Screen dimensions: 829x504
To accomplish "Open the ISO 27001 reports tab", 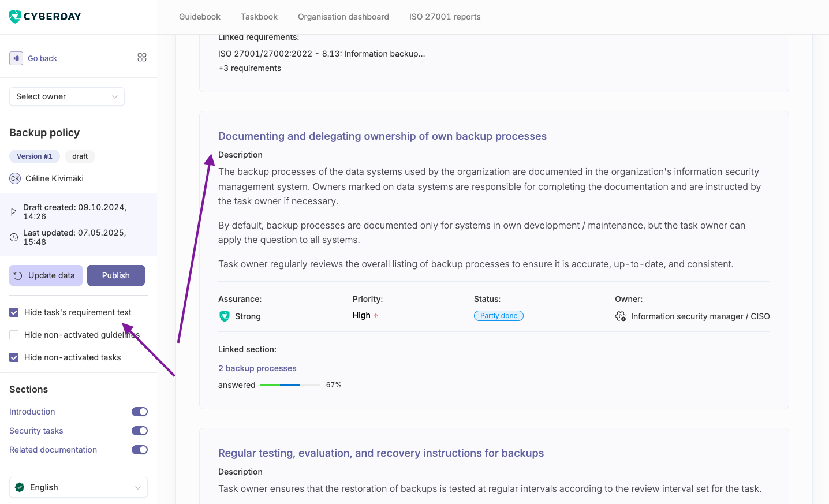I will coord(445,17).
